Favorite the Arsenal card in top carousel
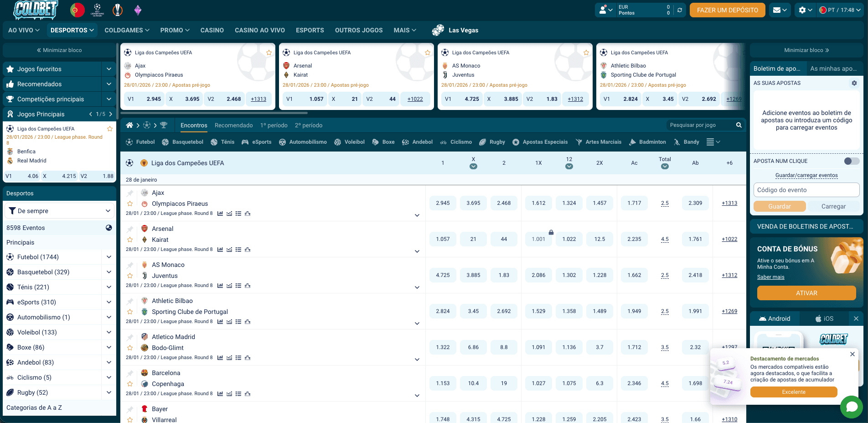The height and width of the screenshot is (423, 868). pos(428,52)
